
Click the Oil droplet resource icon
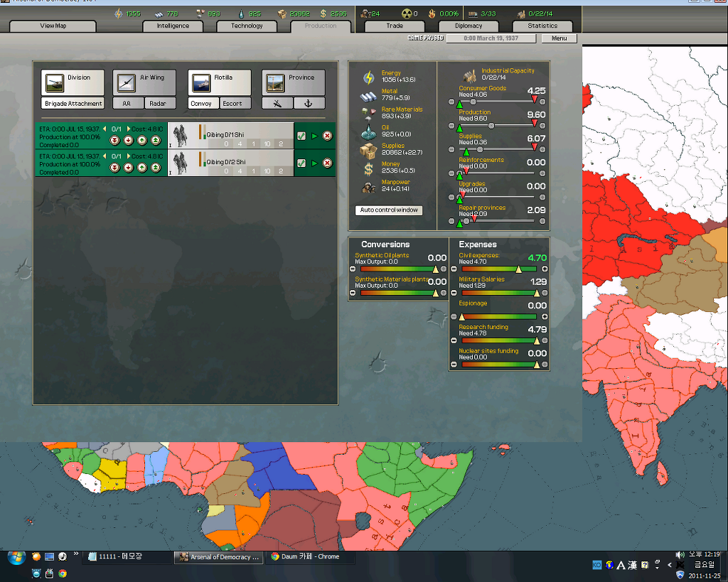point(369,131)
